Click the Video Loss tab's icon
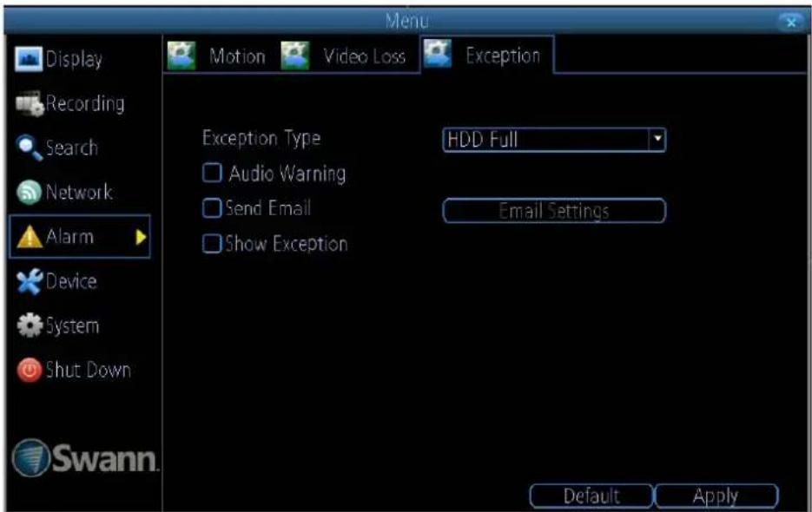 tap(295, 56)
